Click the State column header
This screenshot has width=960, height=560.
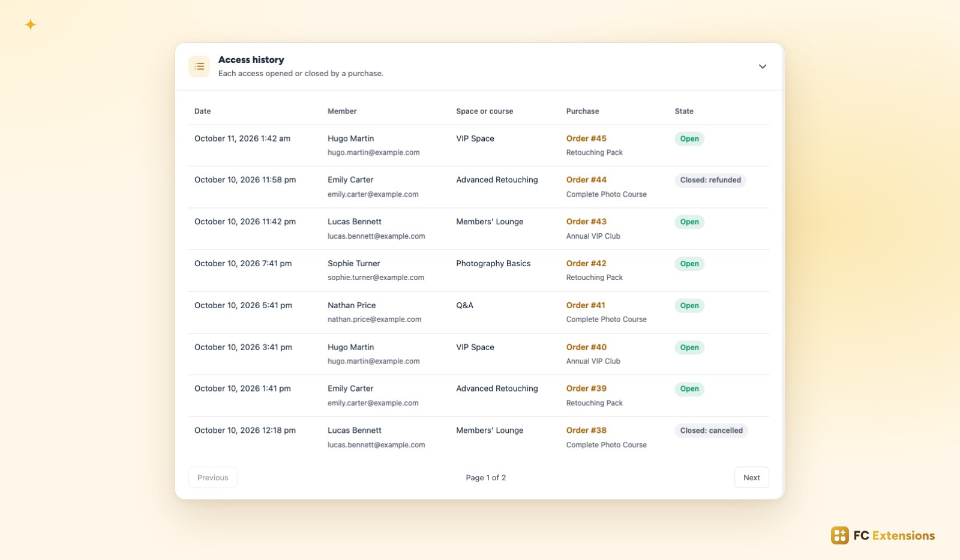click(684, 112)
